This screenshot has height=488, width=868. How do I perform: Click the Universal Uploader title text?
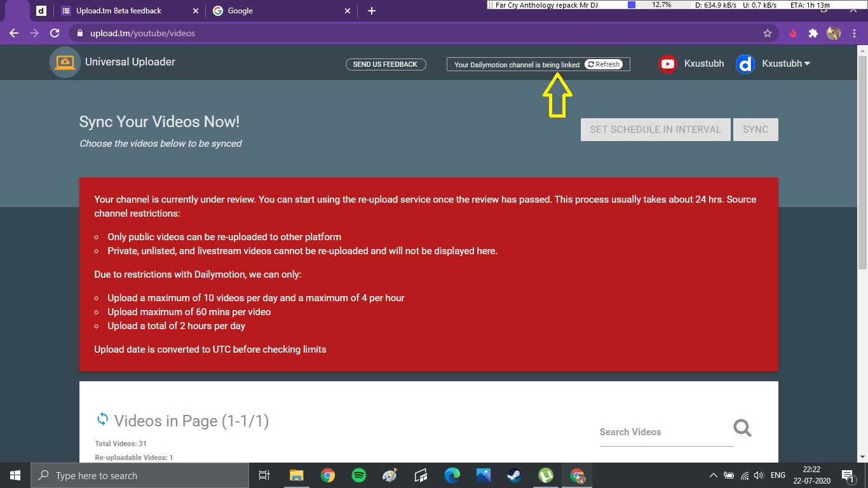(130, 62)
